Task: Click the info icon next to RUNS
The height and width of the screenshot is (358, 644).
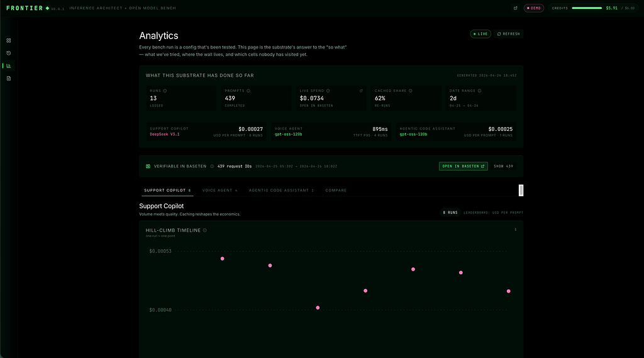Action: (165, 91)
